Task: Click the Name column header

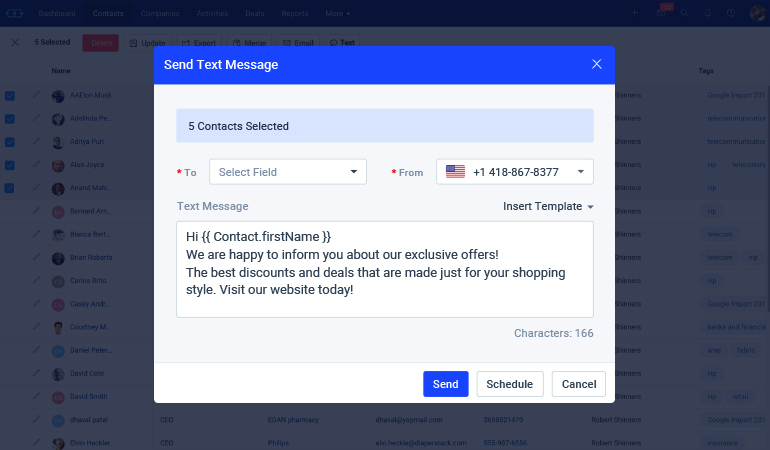Action: tap(61, 71)
